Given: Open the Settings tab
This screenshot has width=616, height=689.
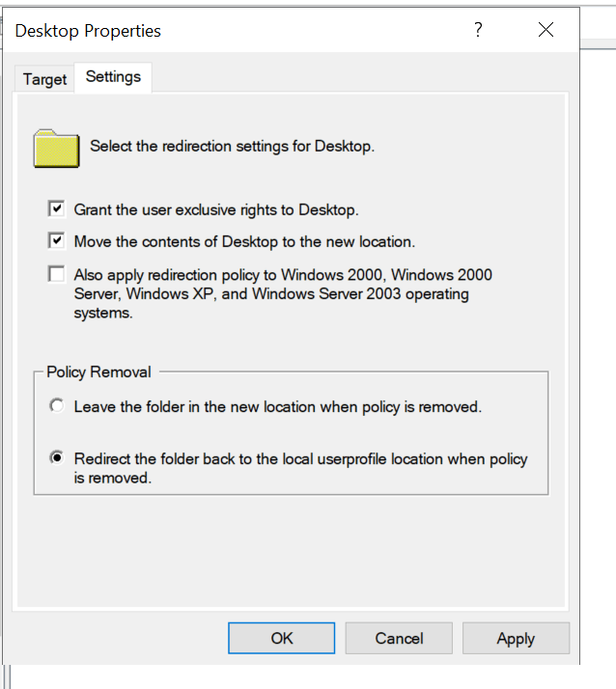Looking at the screenshot, I should 113,77.
